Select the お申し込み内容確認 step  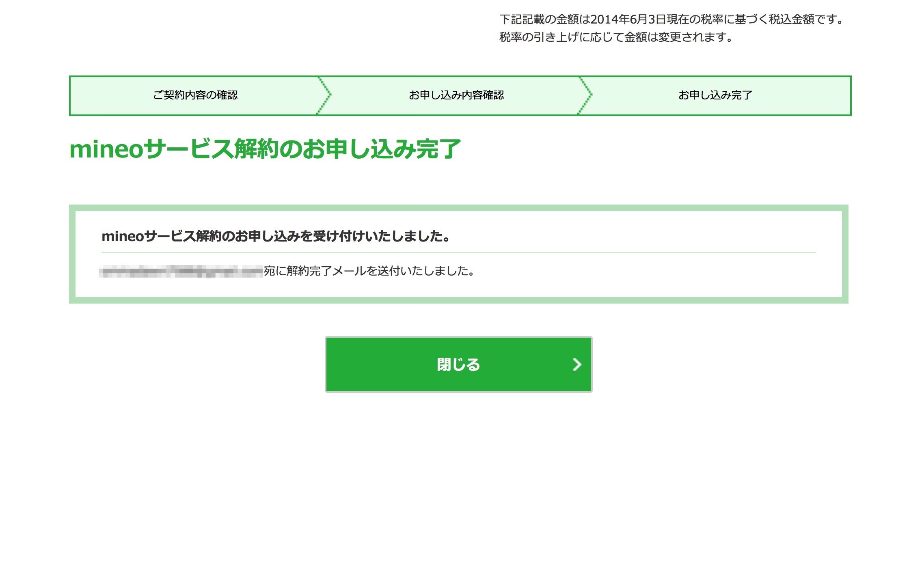[456, 95]
